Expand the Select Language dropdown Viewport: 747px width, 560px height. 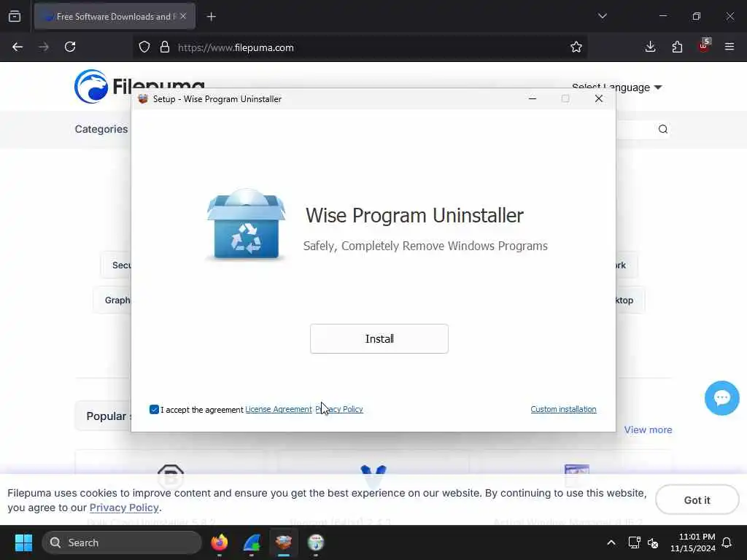click(x=617, y=87)
